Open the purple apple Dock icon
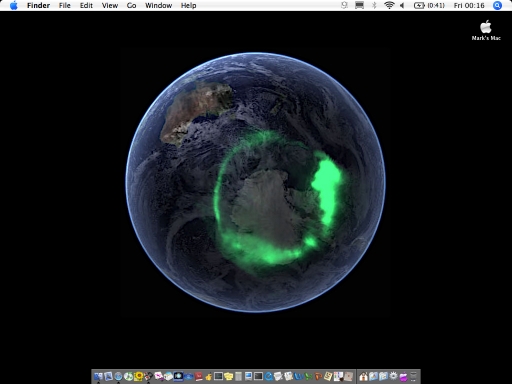 [x=404, y=376]
